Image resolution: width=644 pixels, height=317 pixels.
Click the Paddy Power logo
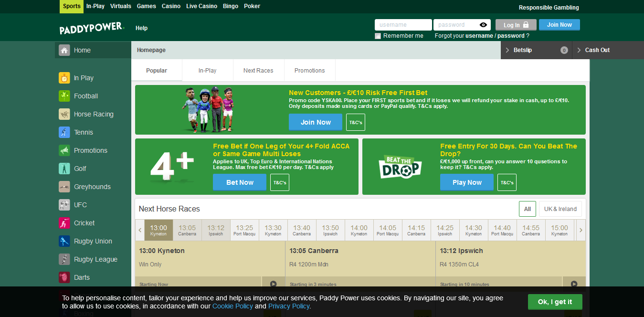tap(92, 28)
